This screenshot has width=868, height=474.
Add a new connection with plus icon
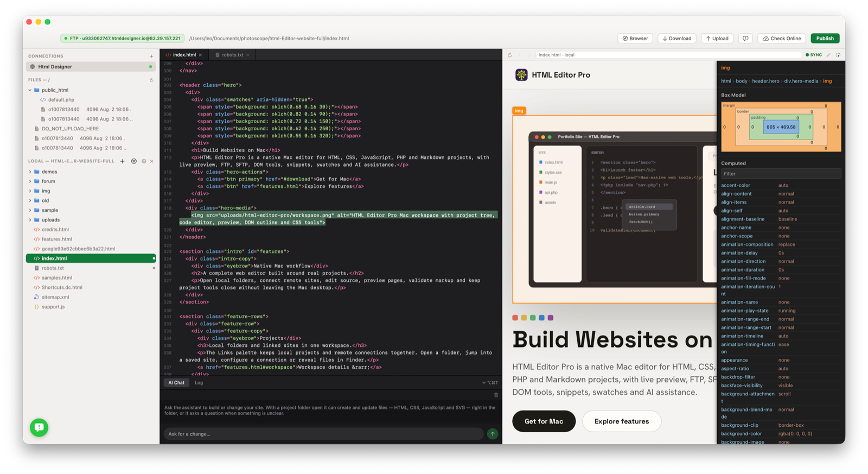pos(151,56)
